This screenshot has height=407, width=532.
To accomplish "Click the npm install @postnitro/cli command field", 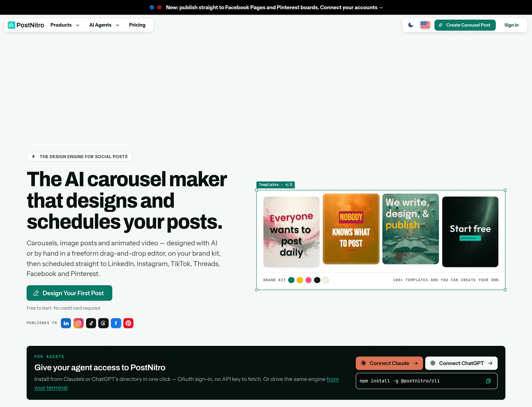I will 426,381.
